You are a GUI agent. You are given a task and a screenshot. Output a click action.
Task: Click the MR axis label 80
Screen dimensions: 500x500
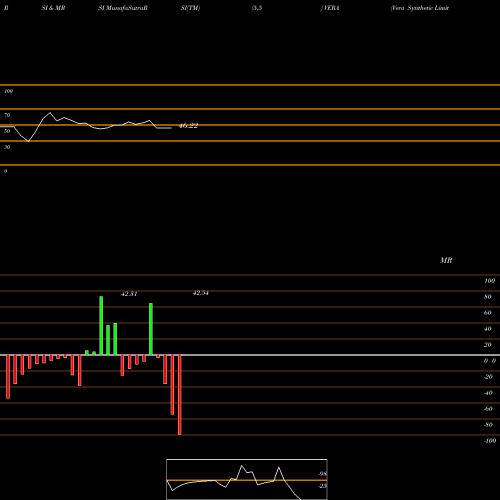[x=488, y=297]
